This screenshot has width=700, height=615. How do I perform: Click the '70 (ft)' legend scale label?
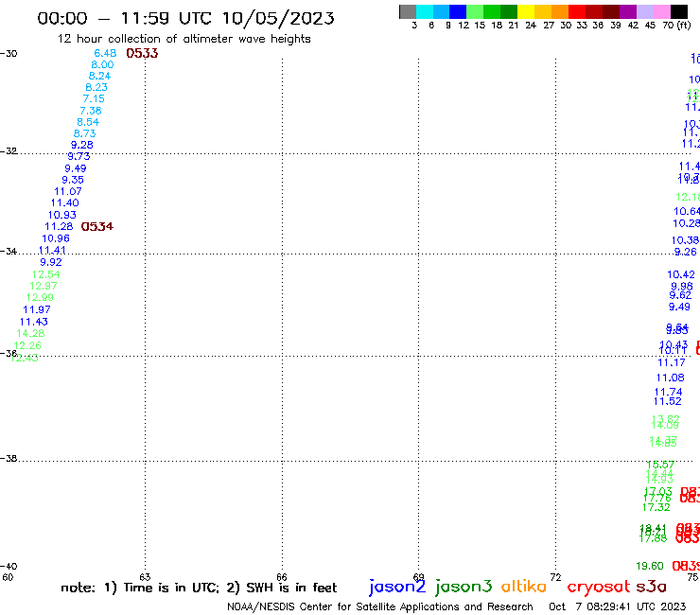[676, 26]
